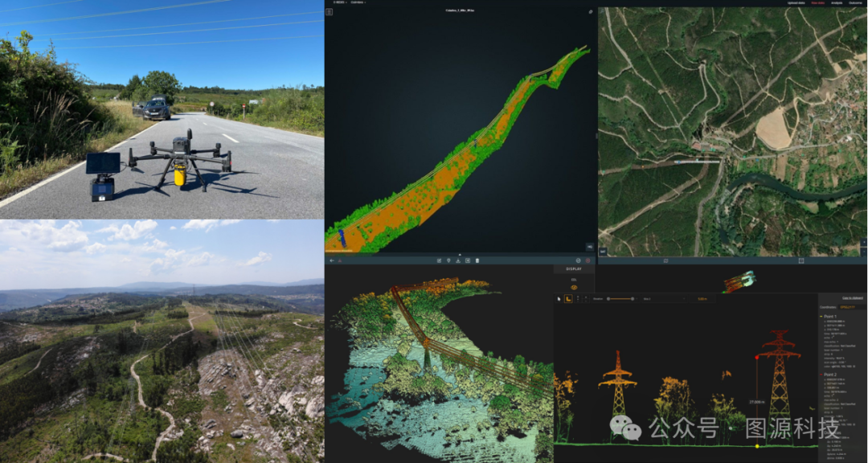Switch to the Raw data tab
Viewport: 868px width, 463px height.
(817, 3)
